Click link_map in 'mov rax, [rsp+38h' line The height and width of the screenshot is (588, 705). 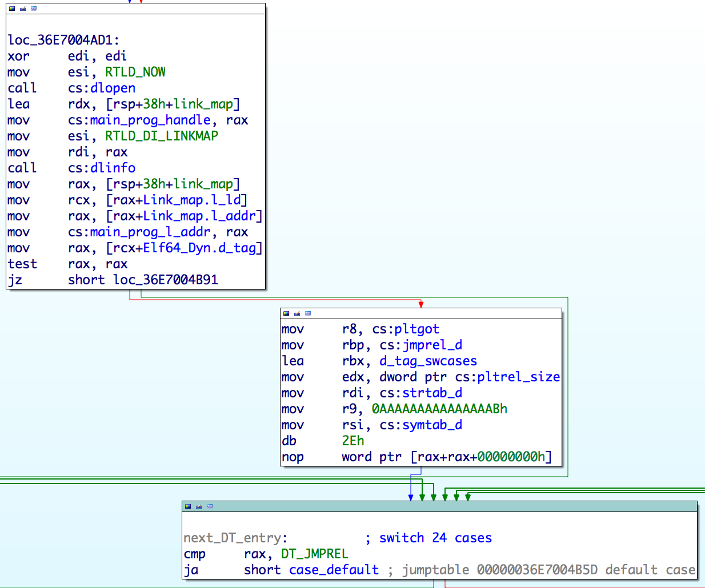coord(203,184)
